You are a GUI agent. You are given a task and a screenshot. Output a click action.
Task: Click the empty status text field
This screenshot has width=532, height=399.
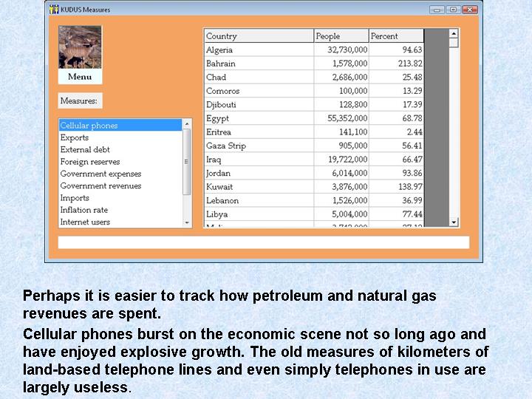pyautogui.click(x=263, y=242)
